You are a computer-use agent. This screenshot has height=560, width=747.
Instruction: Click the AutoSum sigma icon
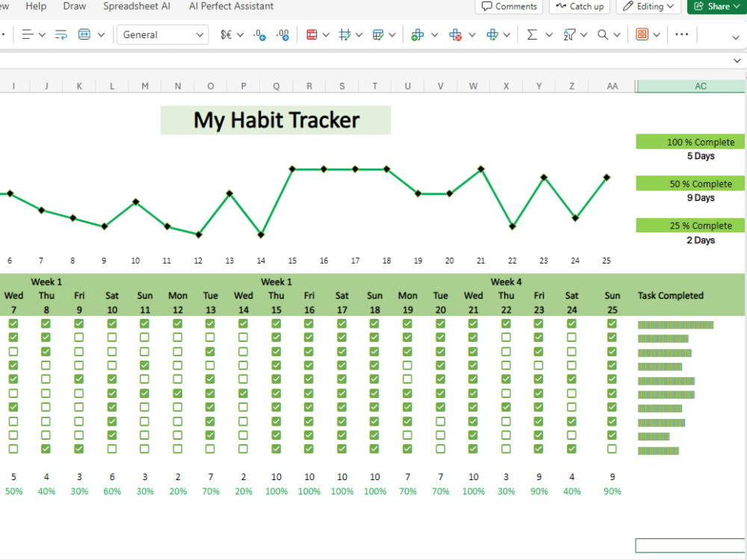(x=532, y=35)
